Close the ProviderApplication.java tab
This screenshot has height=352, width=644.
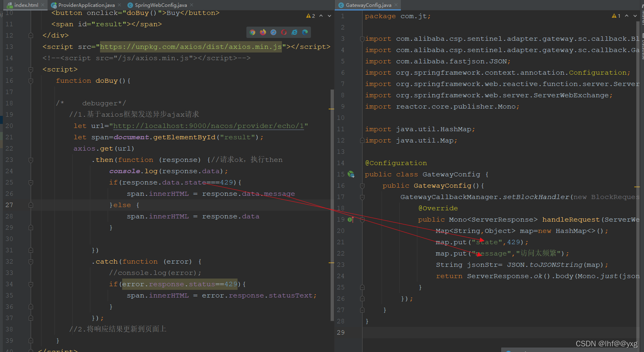tap(120, 5)
